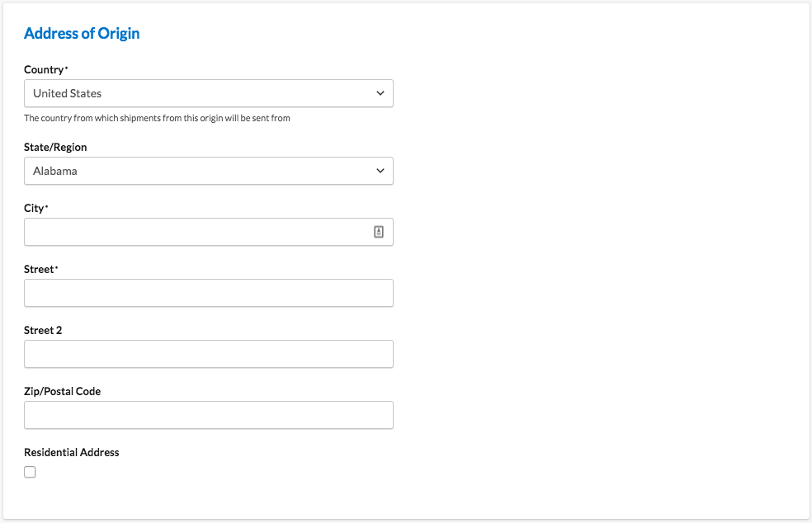Image resolution: width=812 pixels, height=523 pixels.
Task: Click the Street field label
Action: (x=39, y=269)
